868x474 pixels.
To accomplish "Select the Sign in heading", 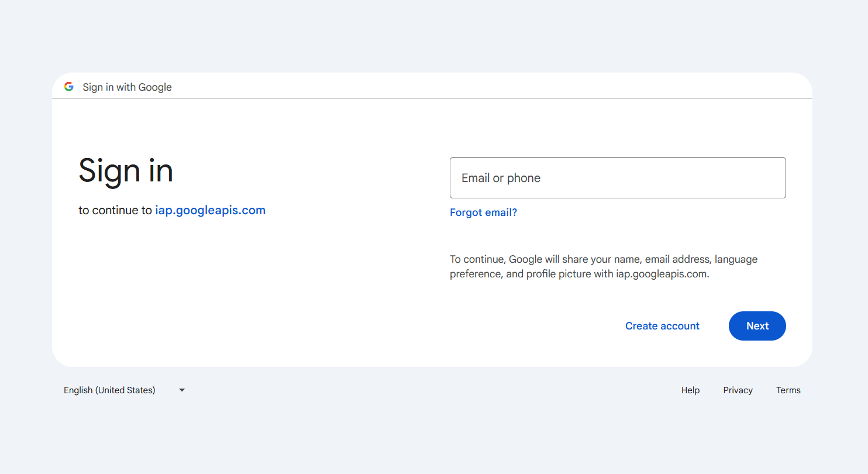I will pyautogui.click(x=126, y=171).
